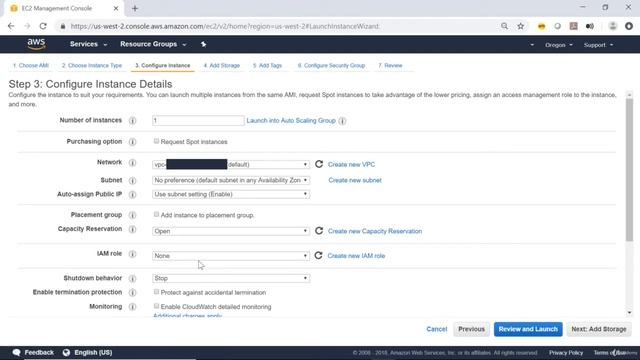Go to step 6 Configure Security Group
This screenshot has height=360, width=640.
tap(331, 65)
